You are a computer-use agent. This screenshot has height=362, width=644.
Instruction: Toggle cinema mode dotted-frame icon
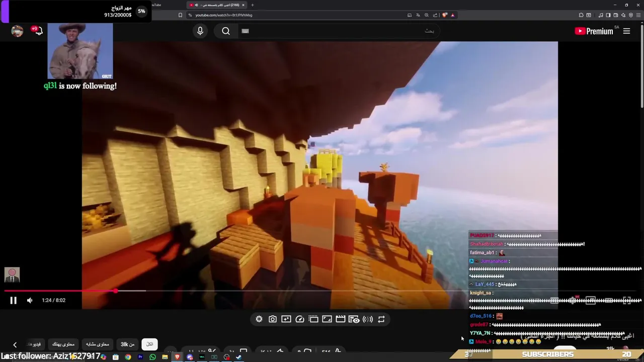313,319
